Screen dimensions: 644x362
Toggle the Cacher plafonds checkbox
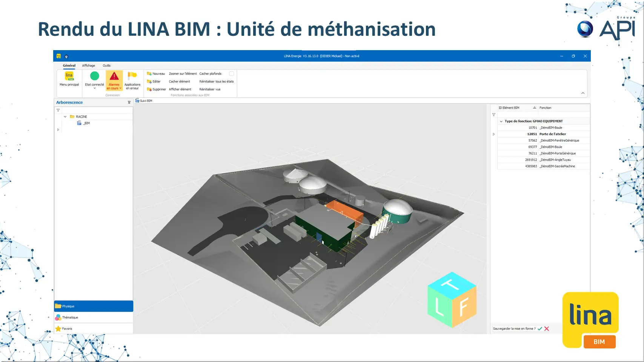coord(232,74)
